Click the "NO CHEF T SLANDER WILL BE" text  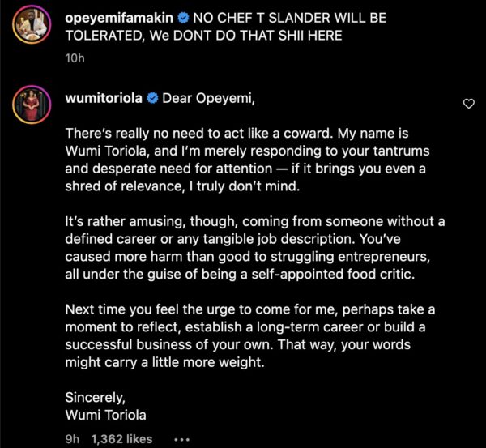[297, 17]
